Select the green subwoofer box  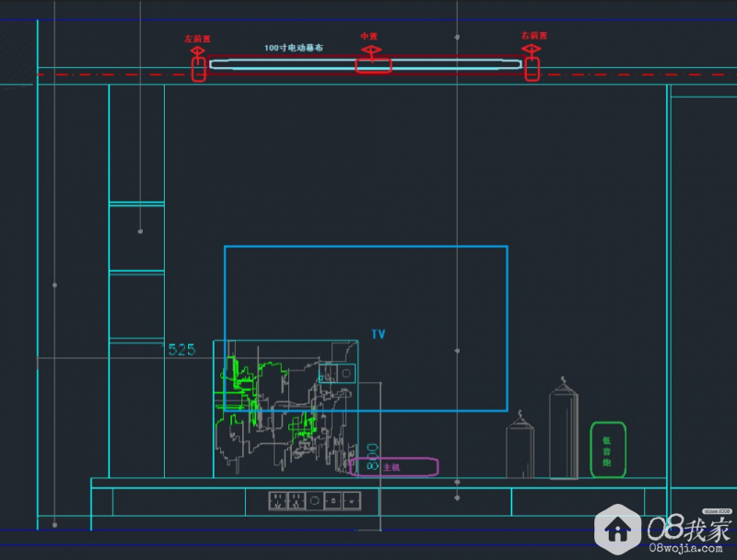[x=608, y=449]
